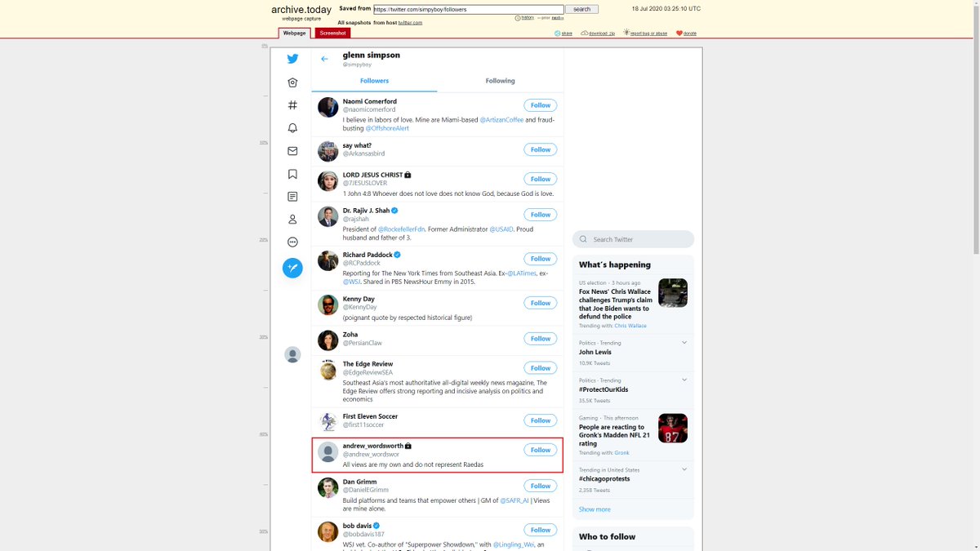The image size is (980, 551).
Task: Click Dr. Rajiv J. Shah's profile picture
Action: pyautogui.click(x=327, y=216)
